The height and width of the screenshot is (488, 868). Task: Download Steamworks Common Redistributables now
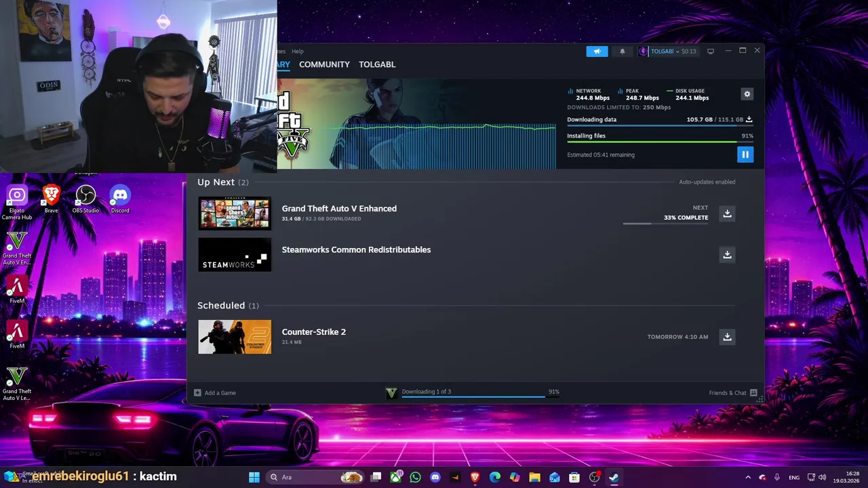[727, 255]
